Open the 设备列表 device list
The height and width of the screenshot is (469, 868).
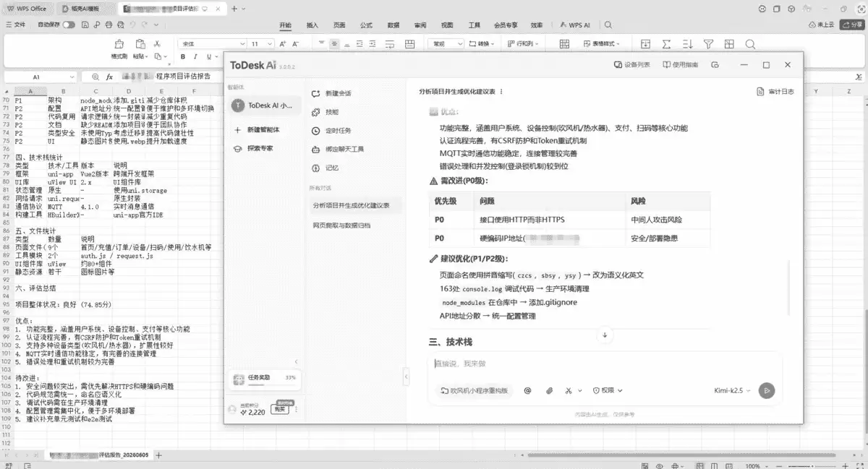[x=631, y=64]
